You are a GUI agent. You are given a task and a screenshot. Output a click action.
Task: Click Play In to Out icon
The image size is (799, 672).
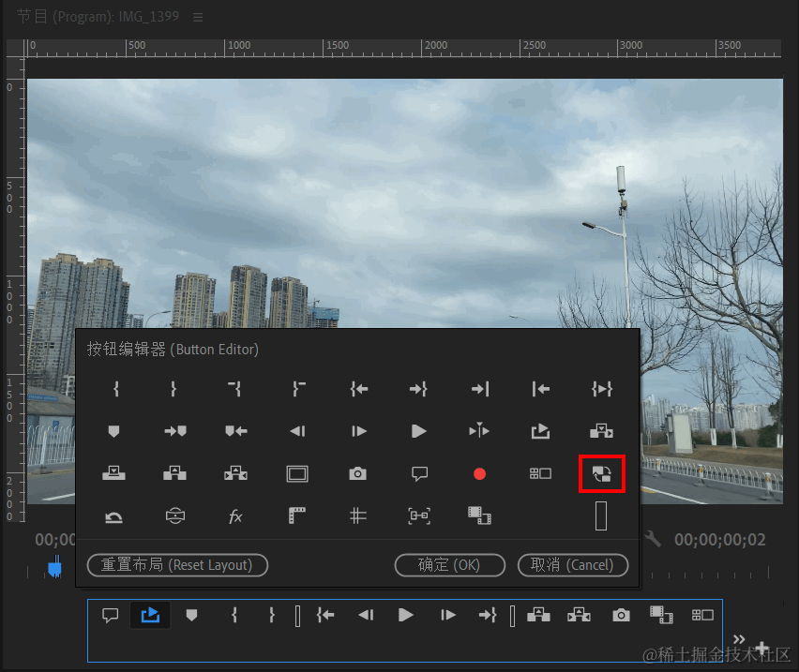coord(602,389)
